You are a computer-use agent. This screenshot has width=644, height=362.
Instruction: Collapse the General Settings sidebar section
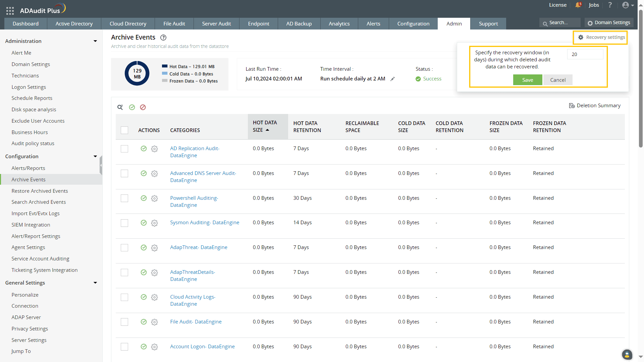95,283
